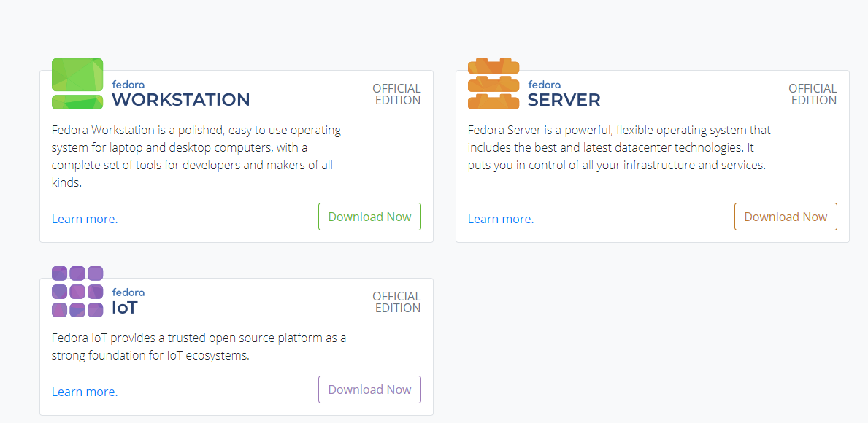
Task: Open Learn more link for Workstation
Action: tap(85, 219)
